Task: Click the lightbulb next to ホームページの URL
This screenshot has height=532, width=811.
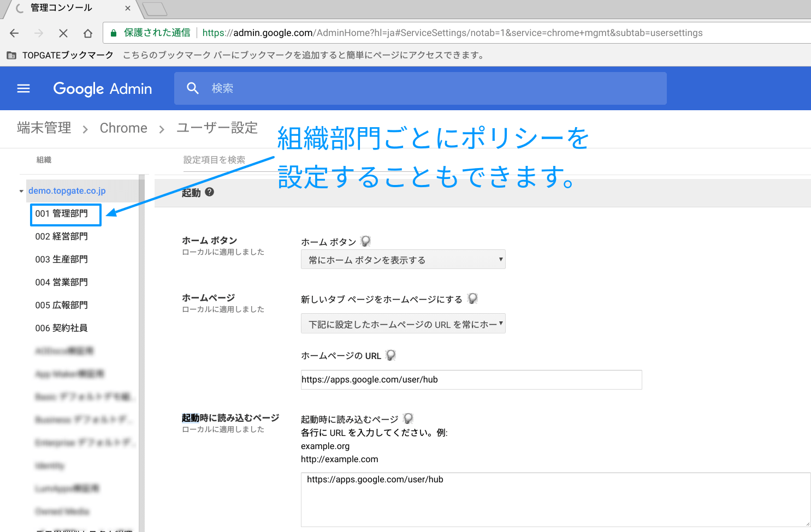Action: pos(390,355)
